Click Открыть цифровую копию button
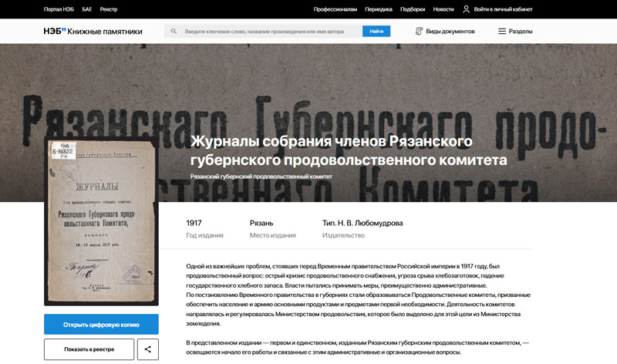Image resolution: width=617 pixels, height=364 pixels. (x=101, y=325)
